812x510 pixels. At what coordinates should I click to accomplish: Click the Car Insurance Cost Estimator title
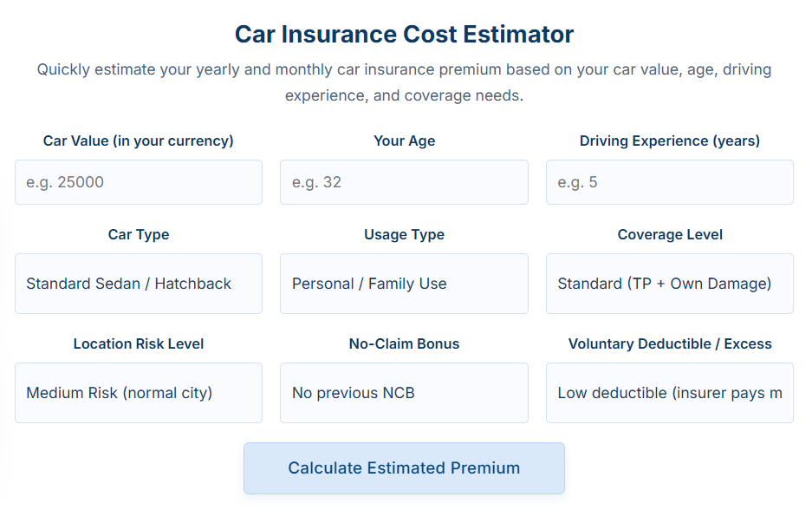404,35
